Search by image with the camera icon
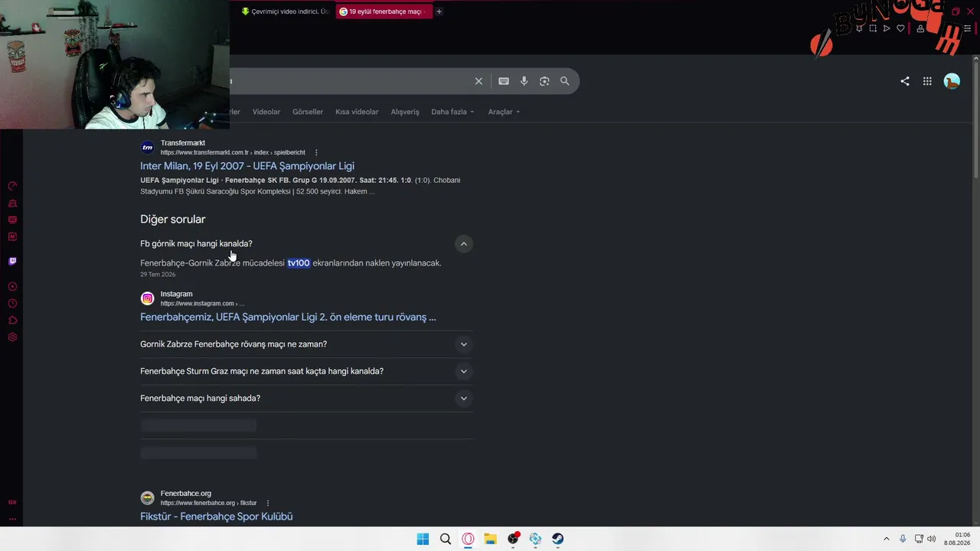This screenshot has height=551, width=980. point(544,81)
